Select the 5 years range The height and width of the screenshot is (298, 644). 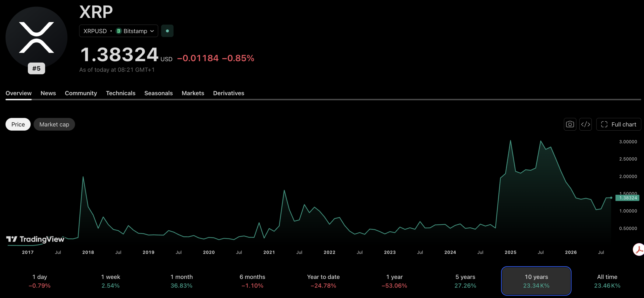[465, 281]
